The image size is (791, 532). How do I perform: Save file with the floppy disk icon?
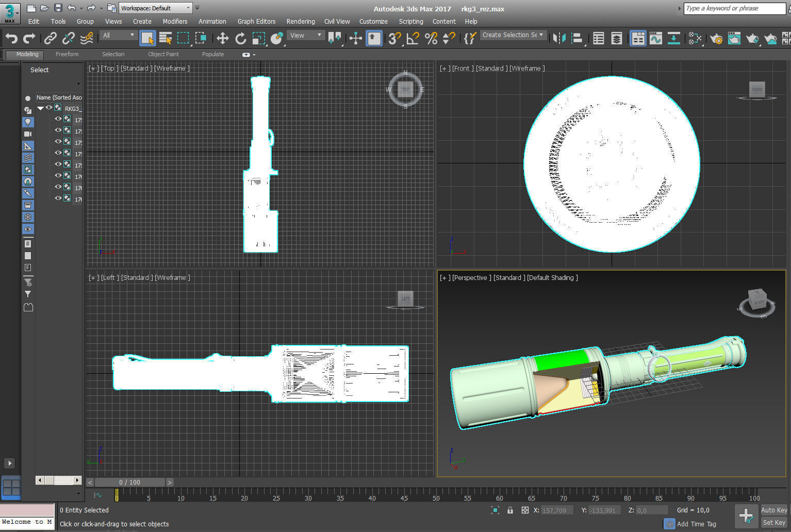tap(58, 8)
